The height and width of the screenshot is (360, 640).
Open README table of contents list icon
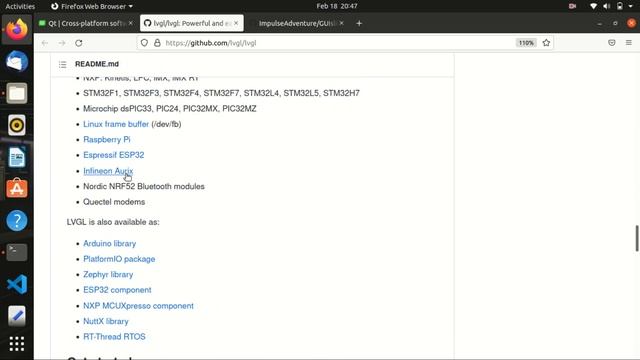coord(62,64)
